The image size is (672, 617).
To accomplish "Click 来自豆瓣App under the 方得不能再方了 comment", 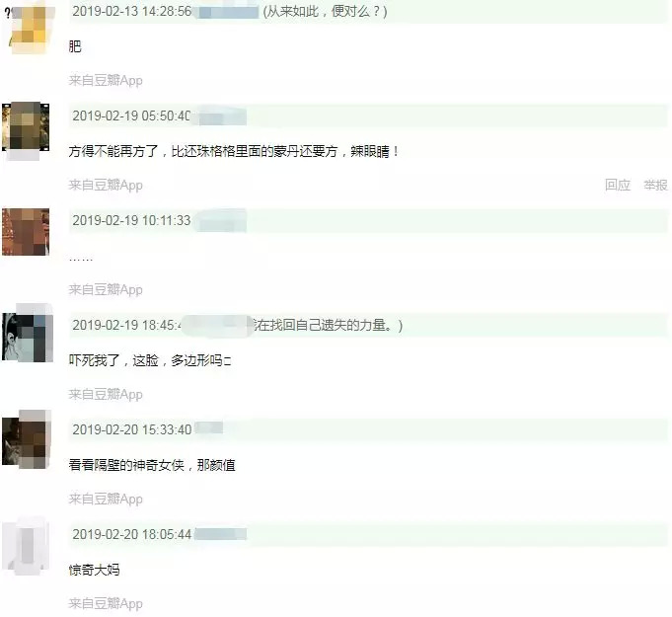I will (106, 186).
